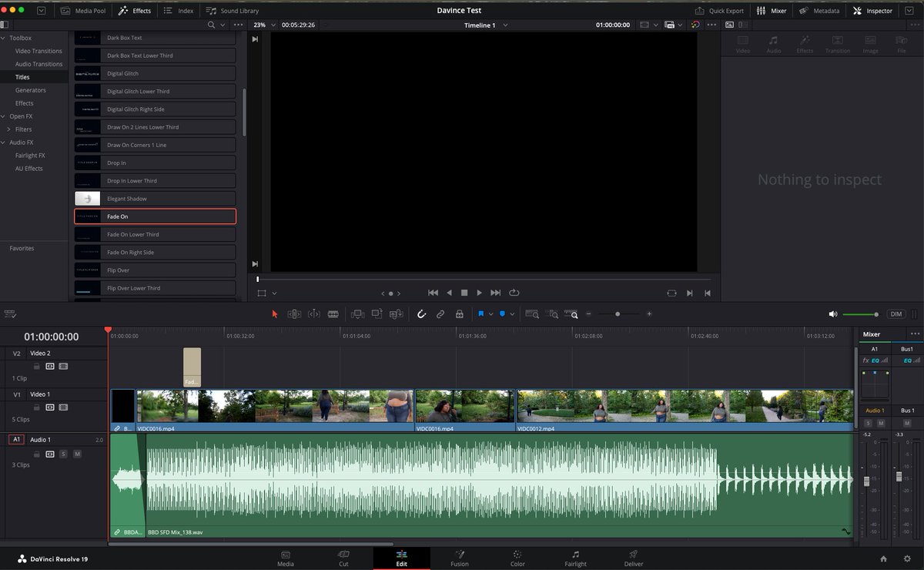Viewport: 924px width, 570px height.
Task: Lock the Video 2 track
Action: [36, 367]
